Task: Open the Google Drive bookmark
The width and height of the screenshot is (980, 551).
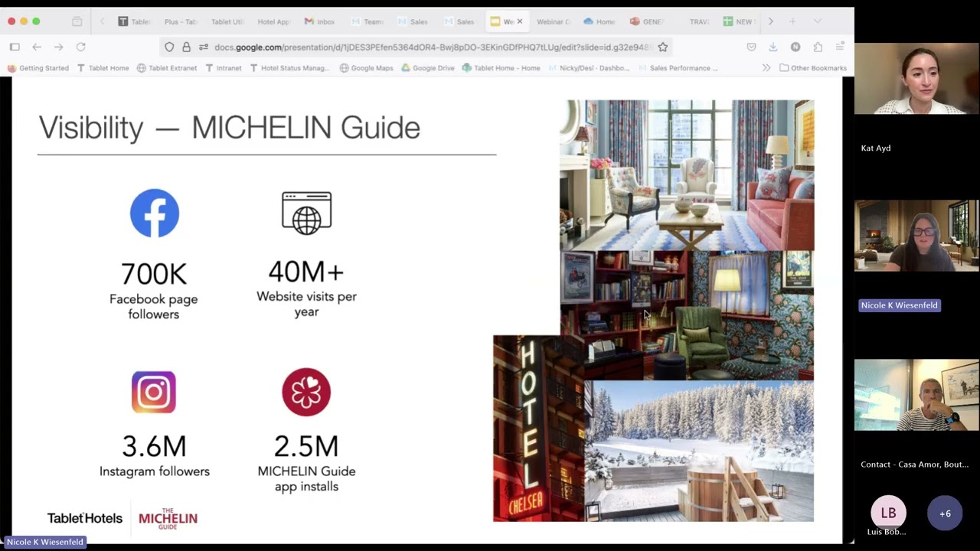Action: coord(427,68)
